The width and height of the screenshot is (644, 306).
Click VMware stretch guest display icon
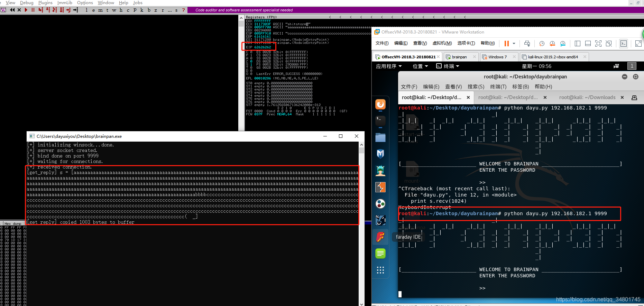point(638,44)
